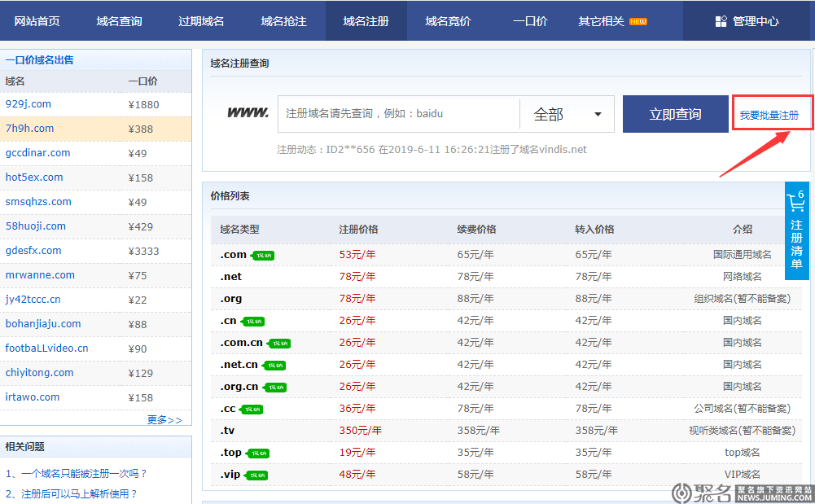This screenshot has height=504, width=815.
Task: Open the 7h9h.com domain listing
Action: pos(29,129)
